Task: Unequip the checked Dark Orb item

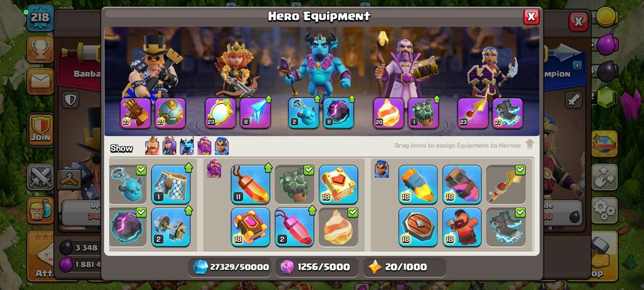Action: pos(128,227)
